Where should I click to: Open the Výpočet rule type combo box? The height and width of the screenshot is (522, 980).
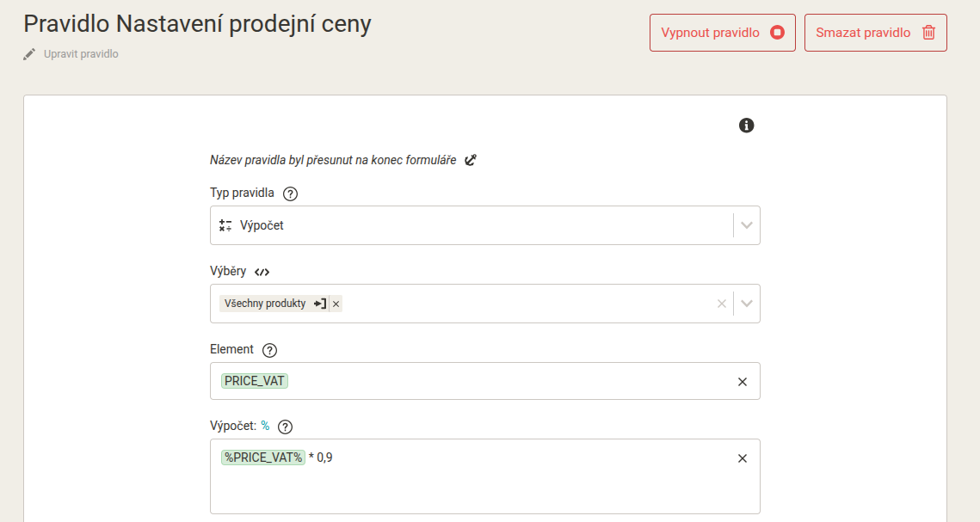[x=485, y=225]
